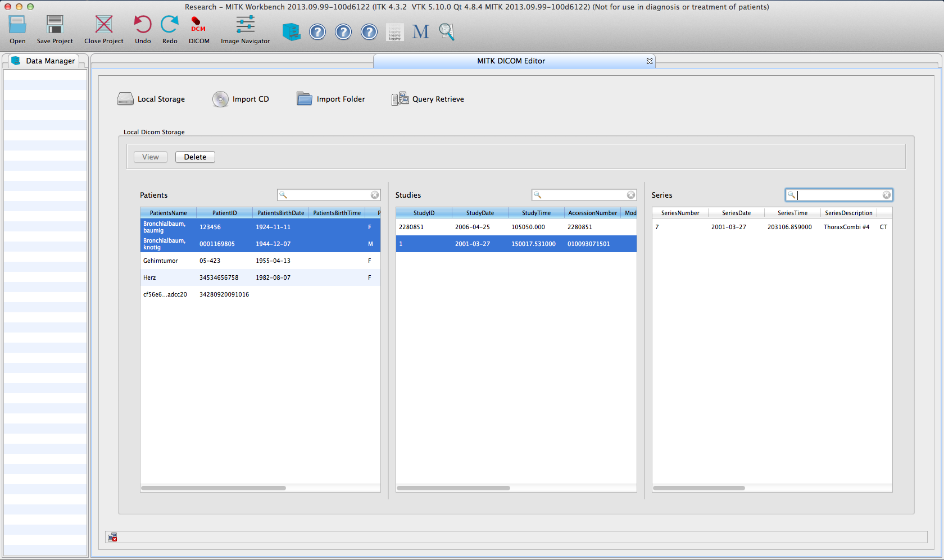Click the status bar icon at the bottom
The height and width of the screenshot is (560, 944).
pos(112,538)
